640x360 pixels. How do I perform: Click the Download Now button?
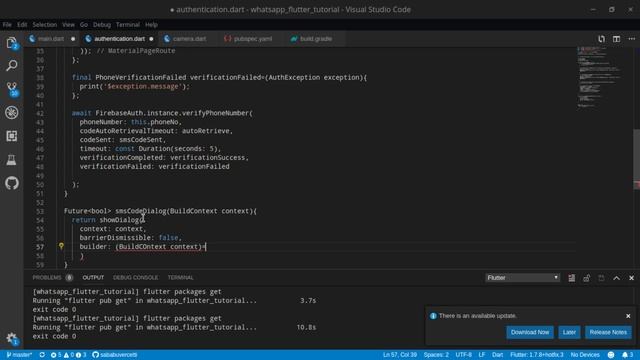pyautogui.click(x=530, y=332)
